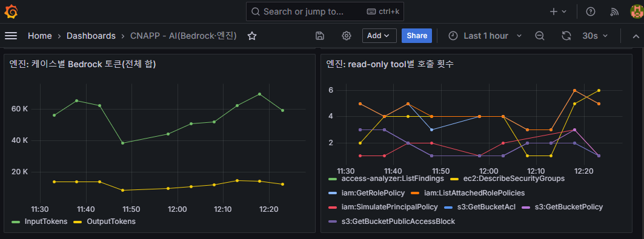Click the Share button
644x239 pixels.
click(x=417, y=36)
